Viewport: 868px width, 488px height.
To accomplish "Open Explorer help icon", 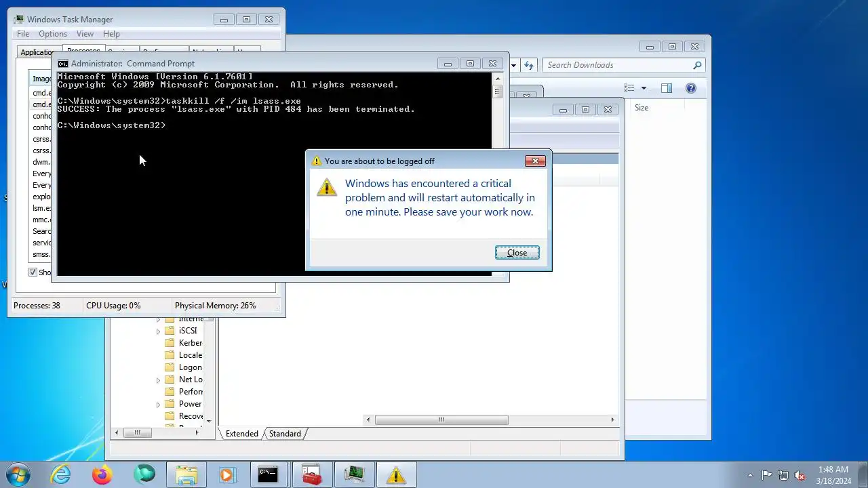I will point(690,88).
